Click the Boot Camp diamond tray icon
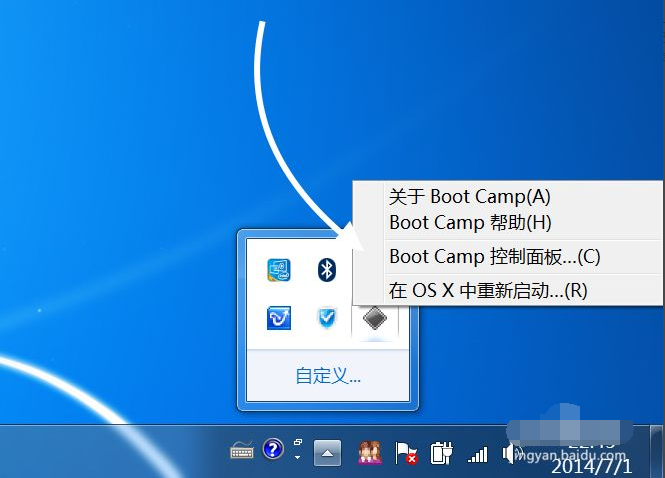 [x=374, y=318]
